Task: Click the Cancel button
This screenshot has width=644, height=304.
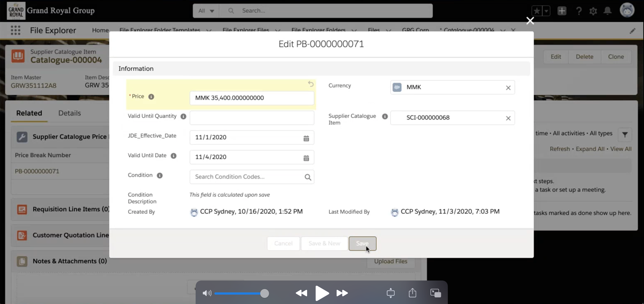Action: [283, 243]
